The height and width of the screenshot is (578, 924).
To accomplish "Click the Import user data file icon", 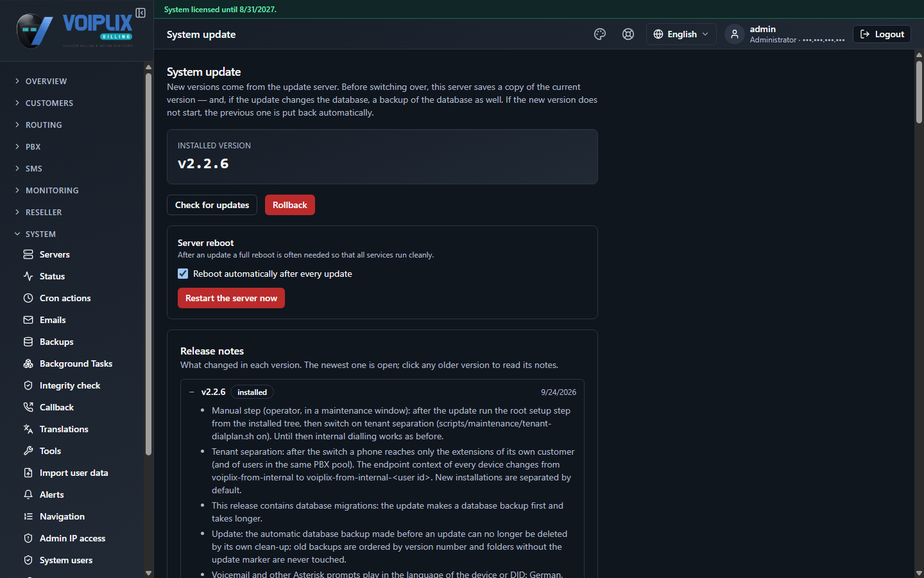I will pyautogui.click(x=28, y=473).
